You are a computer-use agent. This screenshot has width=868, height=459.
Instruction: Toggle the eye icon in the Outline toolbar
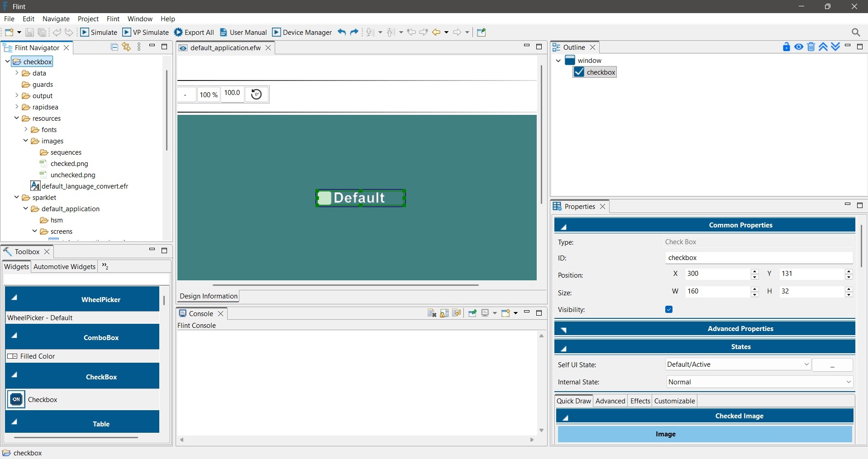[799, 47]
